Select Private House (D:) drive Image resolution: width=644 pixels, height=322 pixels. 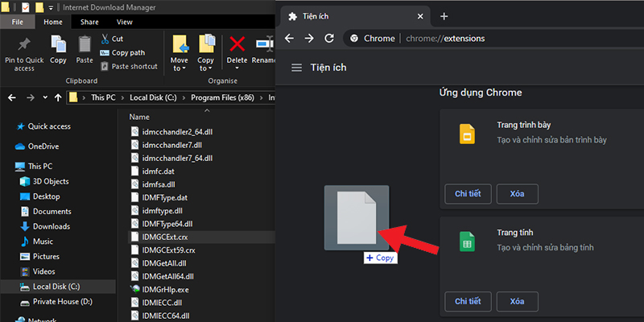pyautogui.click(x=56, y=301)
